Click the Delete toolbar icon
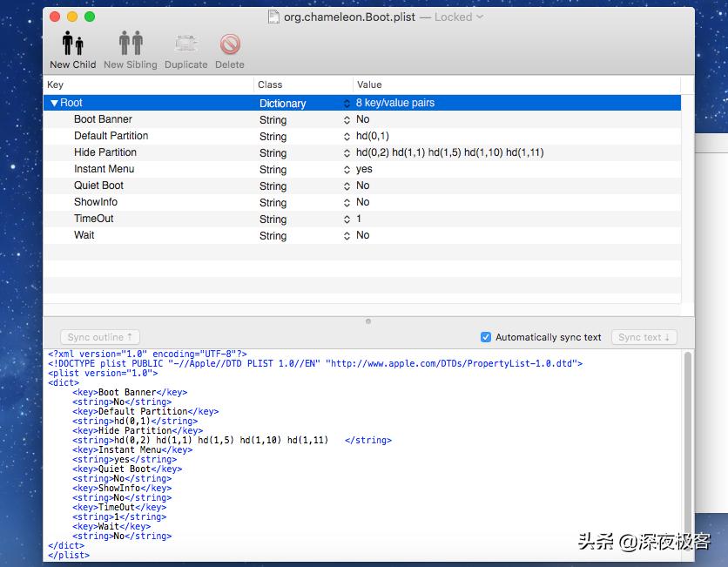728x567 pixels. click(229, 42)
